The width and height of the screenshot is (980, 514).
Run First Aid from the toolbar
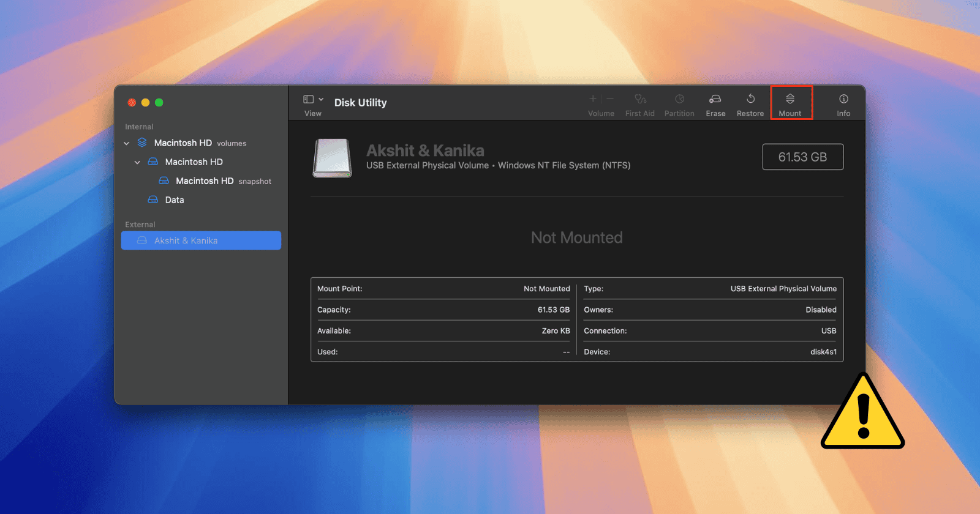(640, 99)
